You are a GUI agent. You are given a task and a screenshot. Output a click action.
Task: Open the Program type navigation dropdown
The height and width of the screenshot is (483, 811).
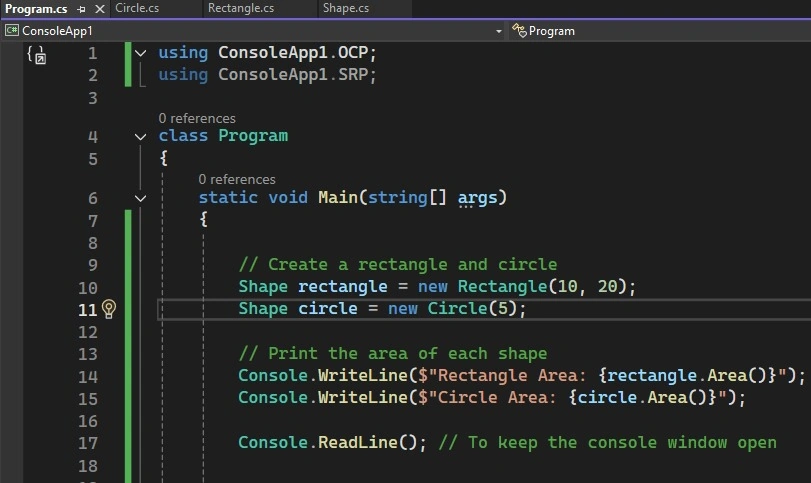tap(551, 31)
